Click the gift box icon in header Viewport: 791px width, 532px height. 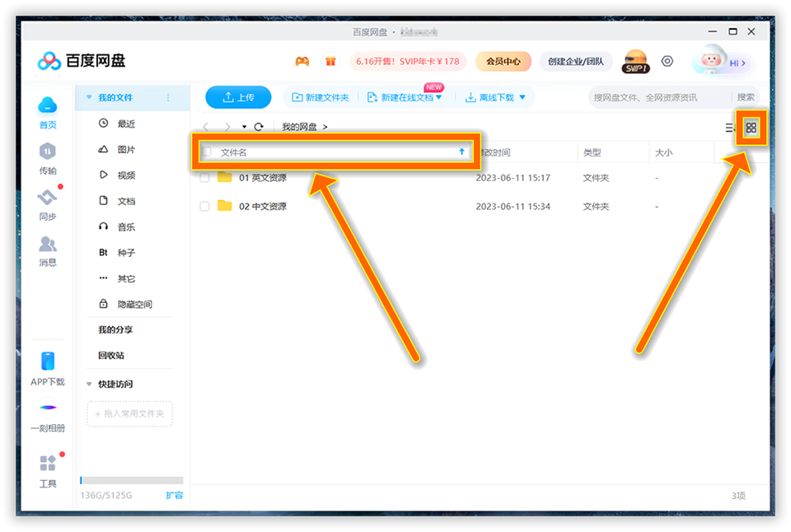(330, 62)
